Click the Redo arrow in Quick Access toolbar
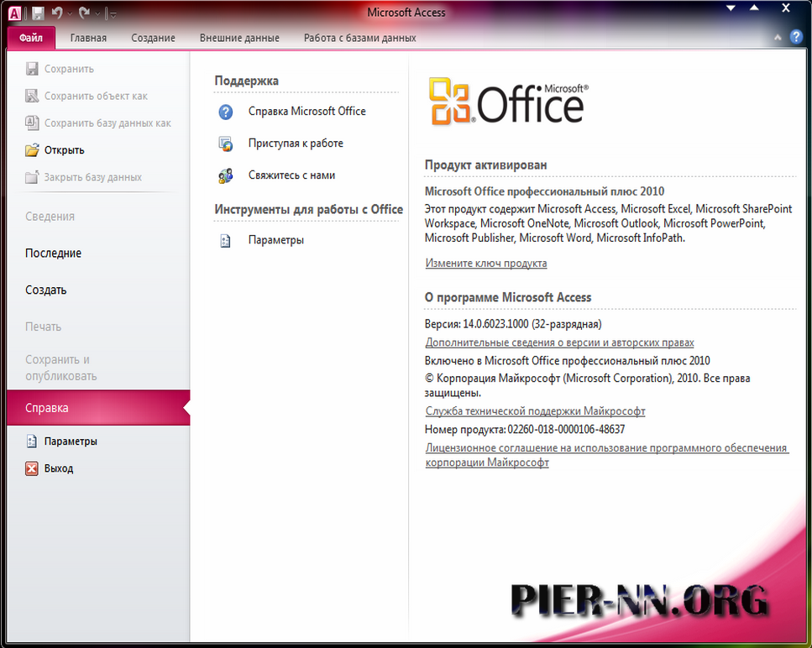 85,13
